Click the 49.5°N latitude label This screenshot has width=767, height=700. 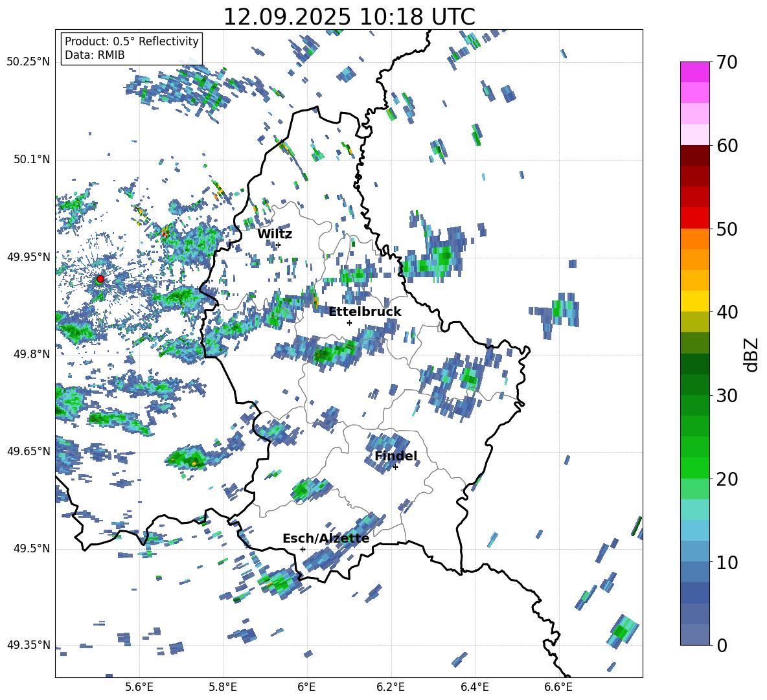(31, 548)
